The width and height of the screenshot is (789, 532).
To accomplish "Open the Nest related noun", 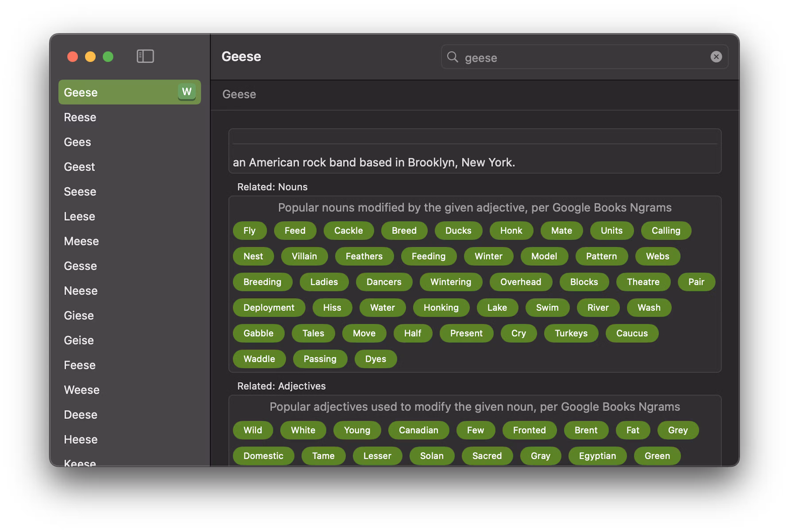I will click(x=253, y=256).
